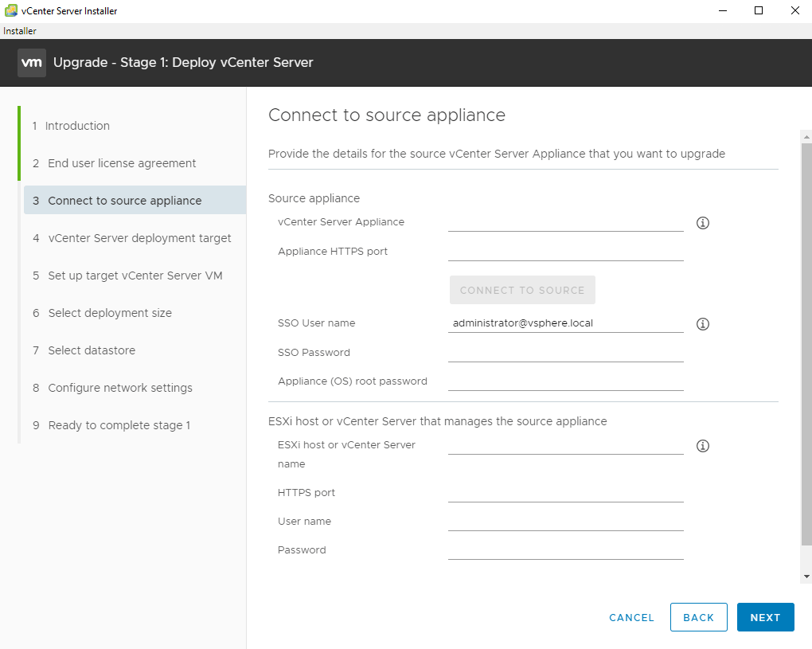The width and height of the screenshot is (812, 649).
Task: Click info icon for ESXi host name
Action: tap(702, 446)
